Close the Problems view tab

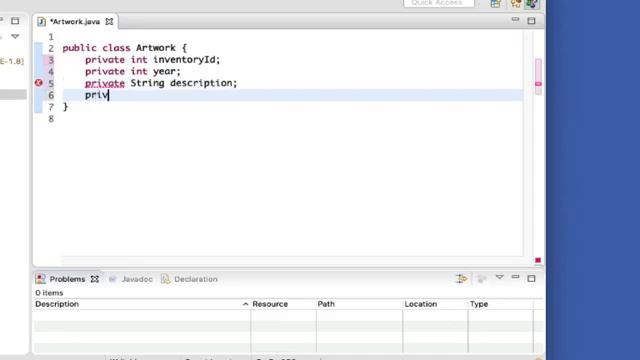[x=95, y=279]
